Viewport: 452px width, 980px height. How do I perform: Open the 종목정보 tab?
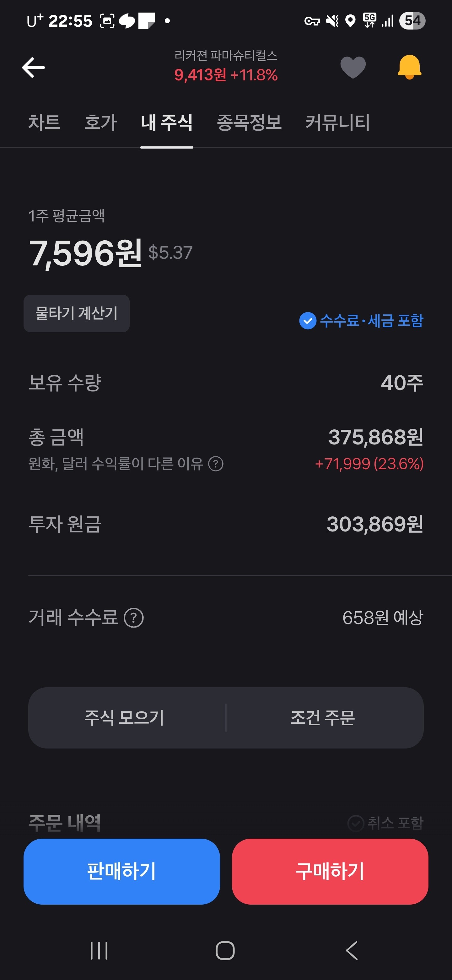coord(249,122)
